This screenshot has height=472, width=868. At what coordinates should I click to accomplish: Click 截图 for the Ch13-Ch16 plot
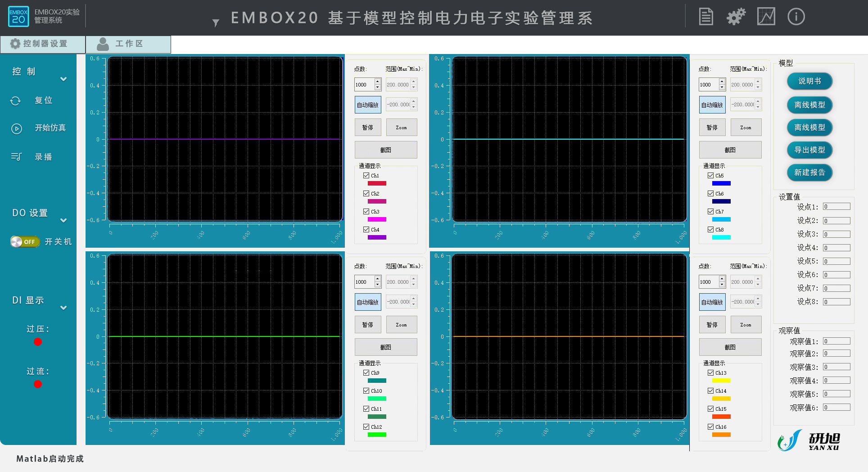tap(730, 347)
